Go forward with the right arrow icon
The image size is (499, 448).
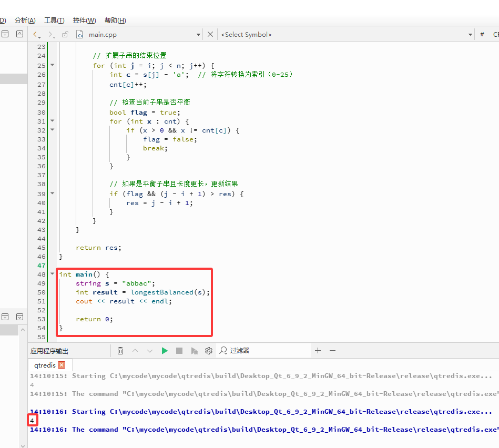tap(50, 34)
